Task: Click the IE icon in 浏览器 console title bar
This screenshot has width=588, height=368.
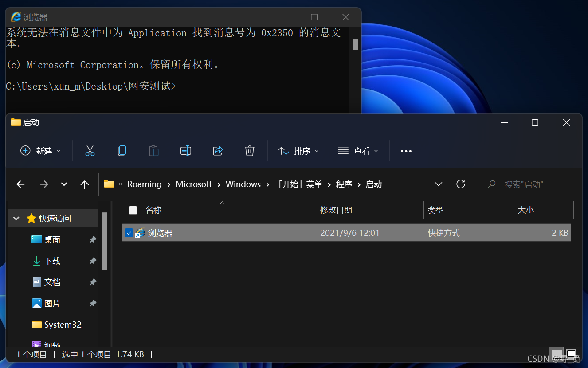Action: pos(16,17)
